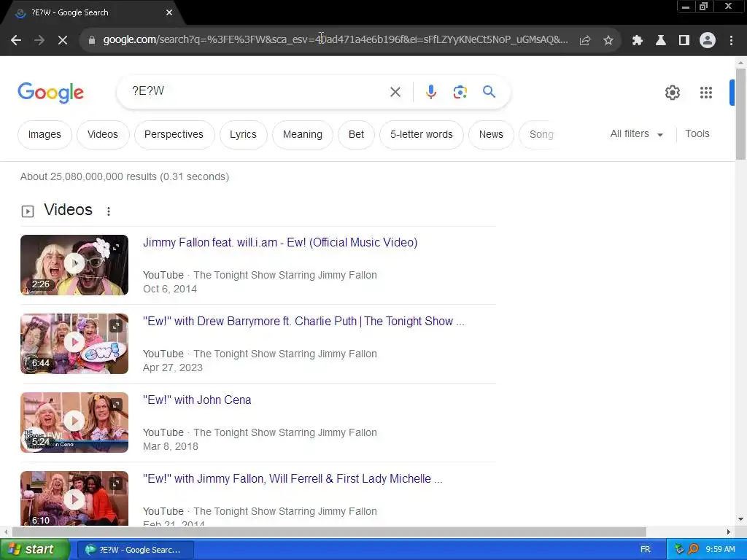Bookmark this page with the star icon

pyautogui.click(x=608, y=41)
